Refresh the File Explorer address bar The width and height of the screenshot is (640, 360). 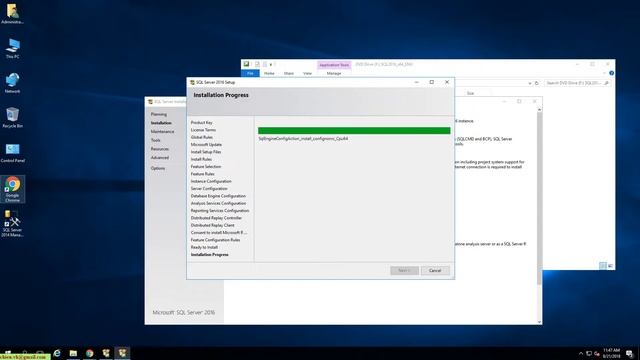coord(537,83)
